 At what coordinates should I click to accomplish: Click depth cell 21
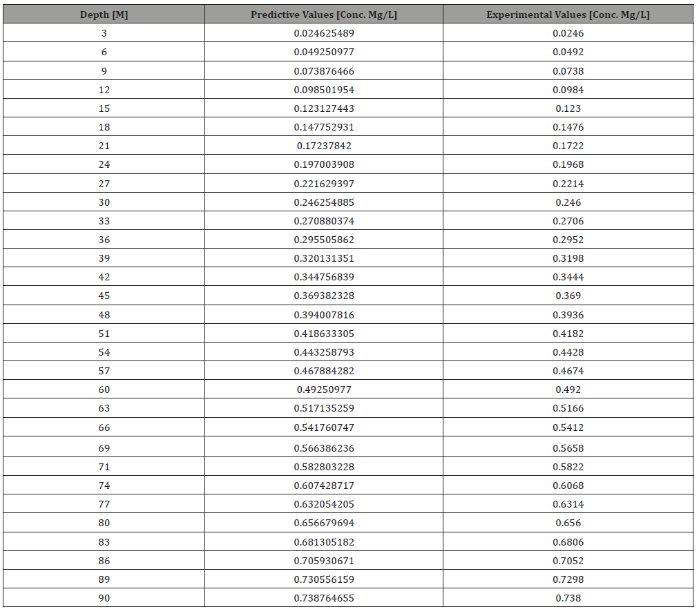[104, 146]
